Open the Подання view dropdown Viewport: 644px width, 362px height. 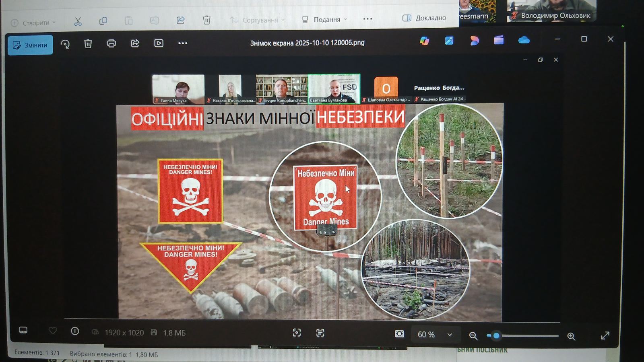(x=325, y=19)
